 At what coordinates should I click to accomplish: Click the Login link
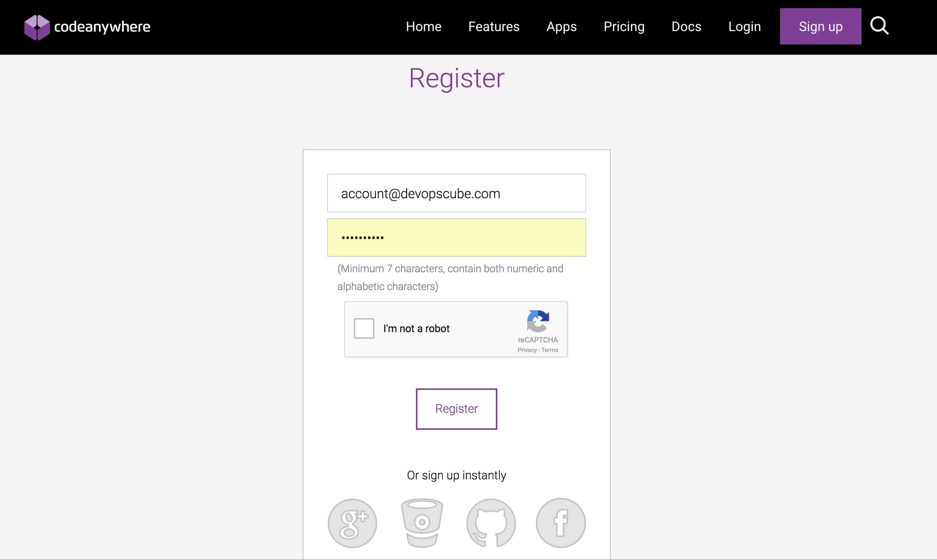[x=745, y=26]
